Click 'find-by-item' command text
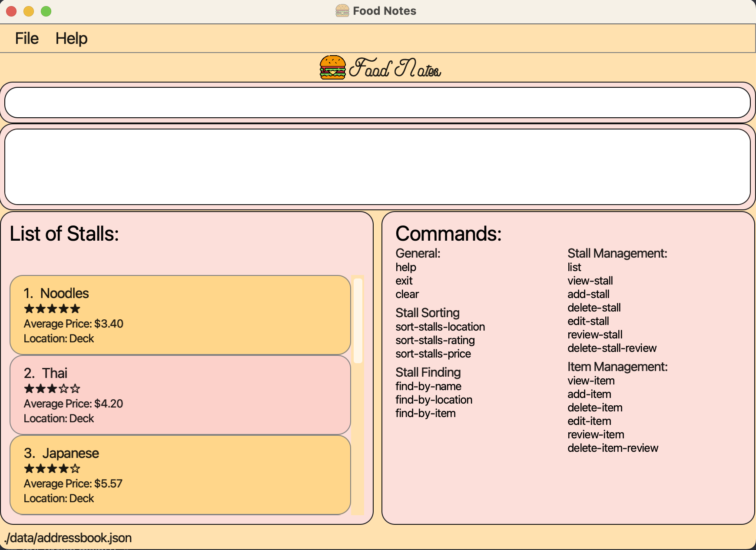756x550 pixels. coord(425,413)
